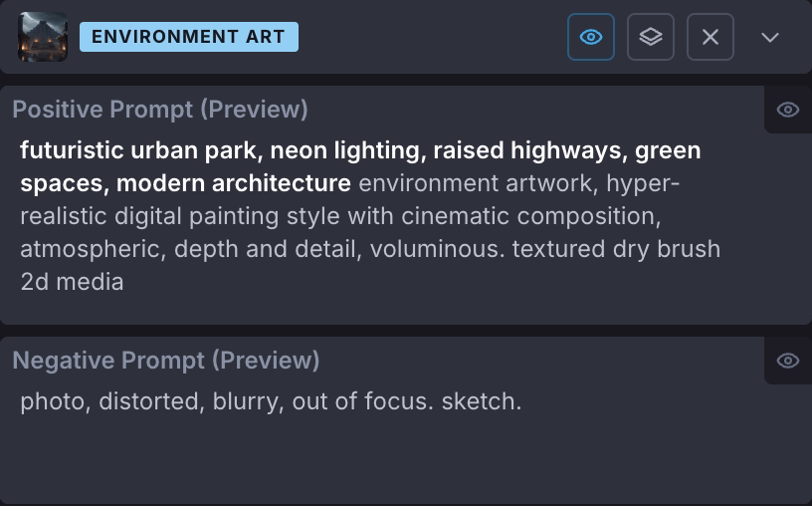
Task: Collapse the style panel using chevron arrow
Action: pyautogui.click(x=770, y=37)
